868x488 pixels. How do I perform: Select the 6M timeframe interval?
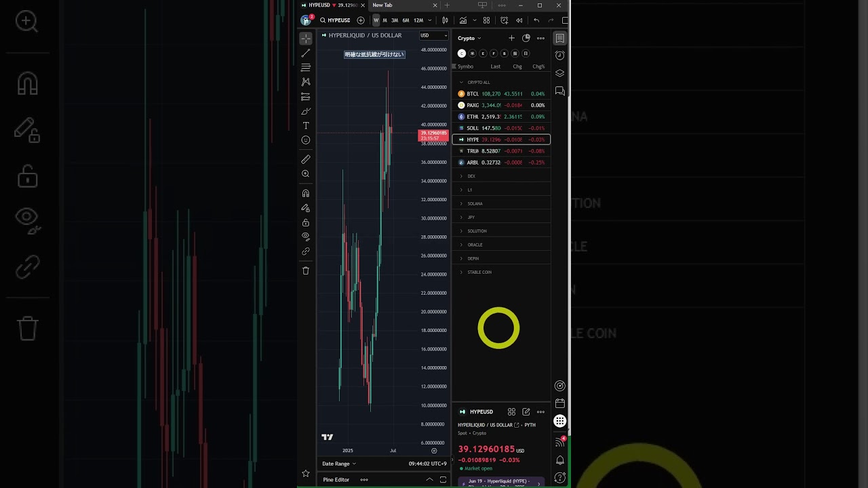406,20
